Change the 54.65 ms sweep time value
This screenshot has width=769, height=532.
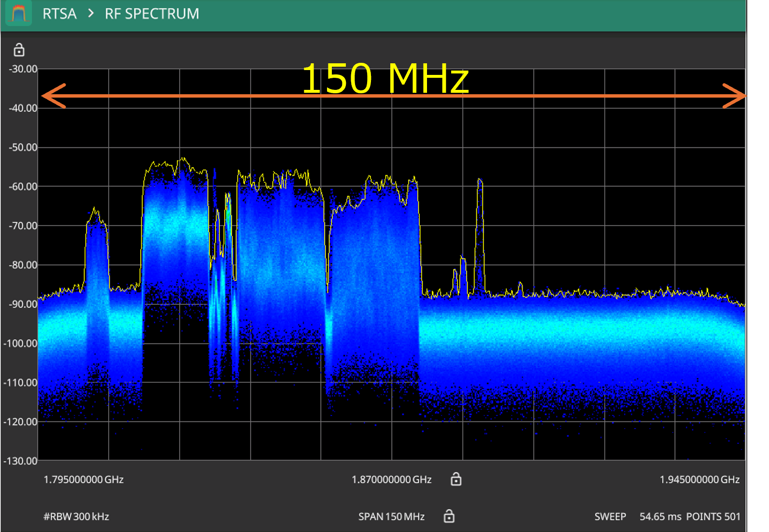tap(660, 517)
